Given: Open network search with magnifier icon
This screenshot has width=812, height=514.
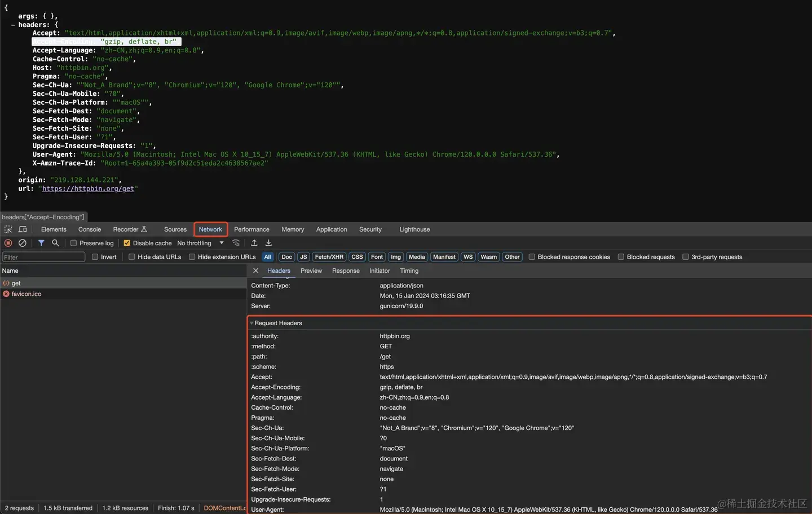Looking at the screenshot, I should click(55, 243).
